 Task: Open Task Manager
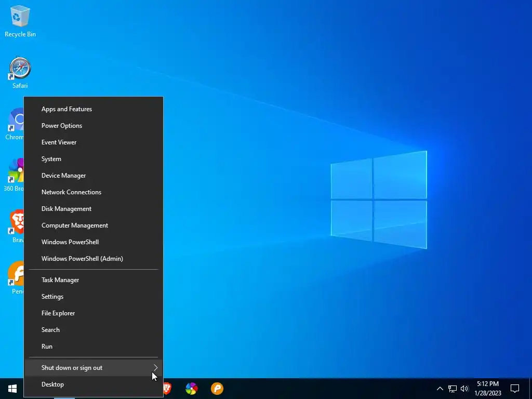point(94,280)
